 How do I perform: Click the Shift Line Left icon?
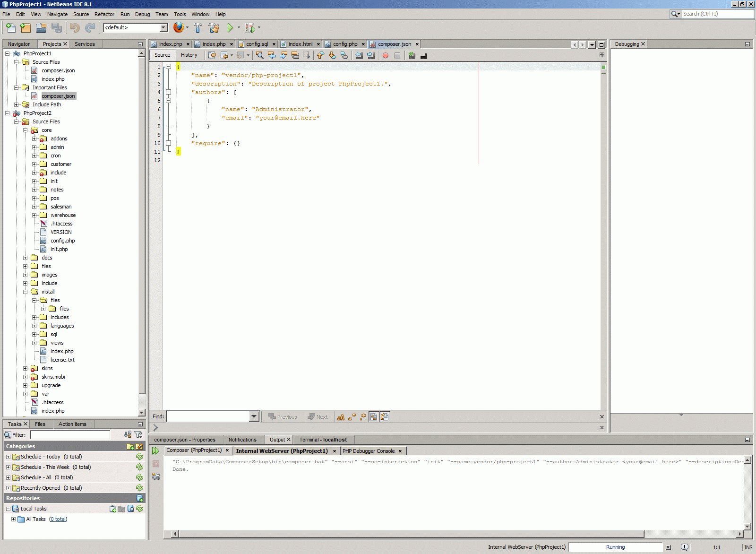pos(359,55)
